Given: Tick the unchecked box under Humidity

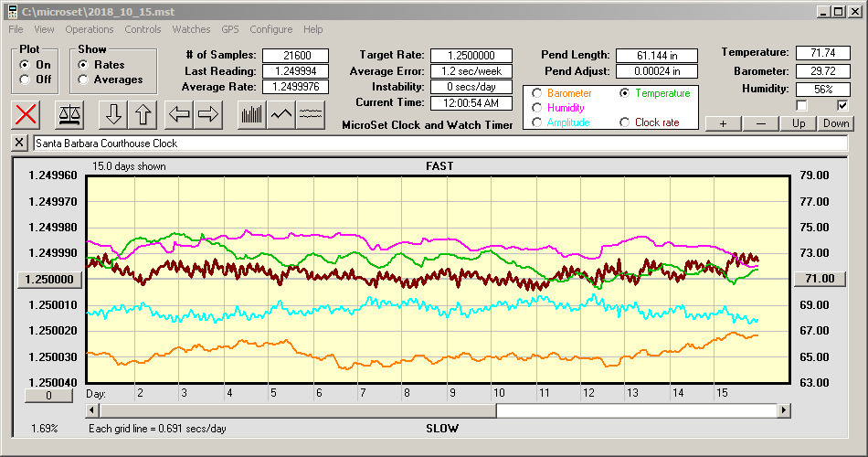Looking at the screenshot, I should (801, 105).
